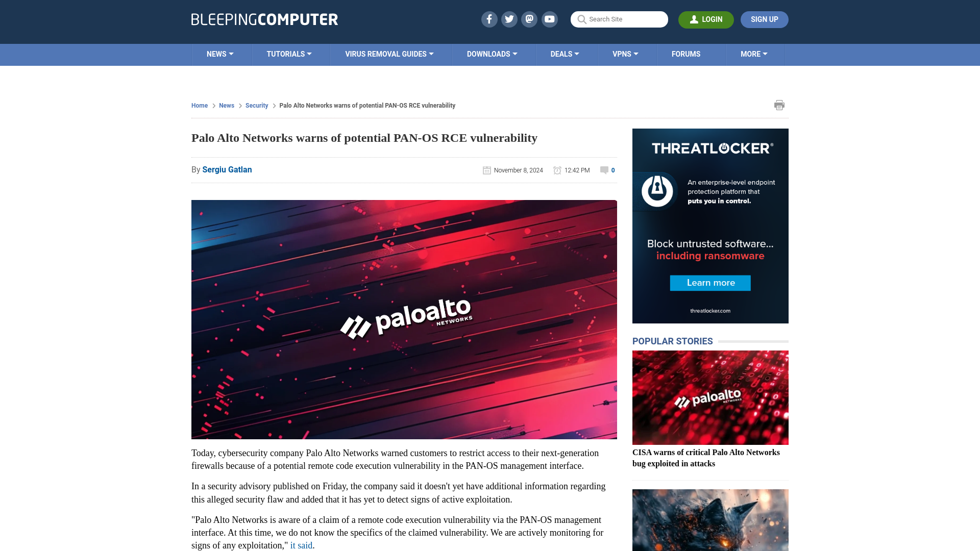
Task: Click the BleepingComputer home logo
Action: (x=264, y=19)
